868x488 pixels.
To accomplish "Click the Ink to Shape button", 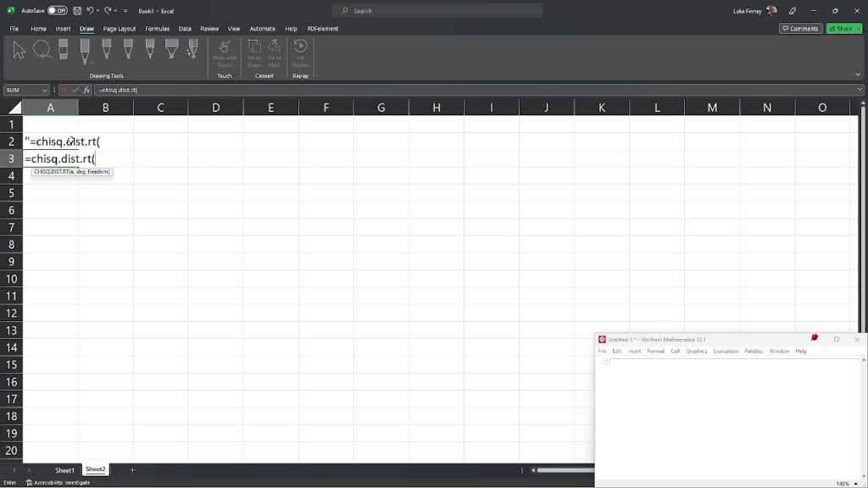I will click(254, 53).
